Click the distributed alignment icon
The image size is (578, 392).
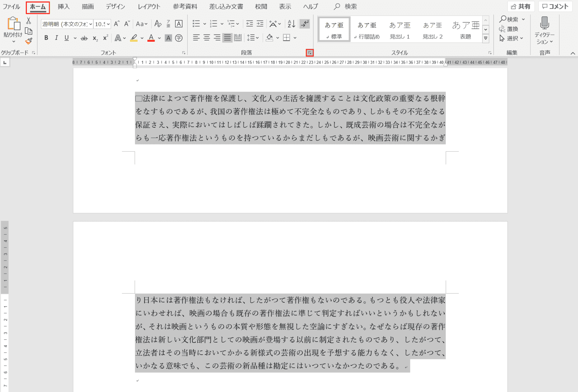point(238,38)
